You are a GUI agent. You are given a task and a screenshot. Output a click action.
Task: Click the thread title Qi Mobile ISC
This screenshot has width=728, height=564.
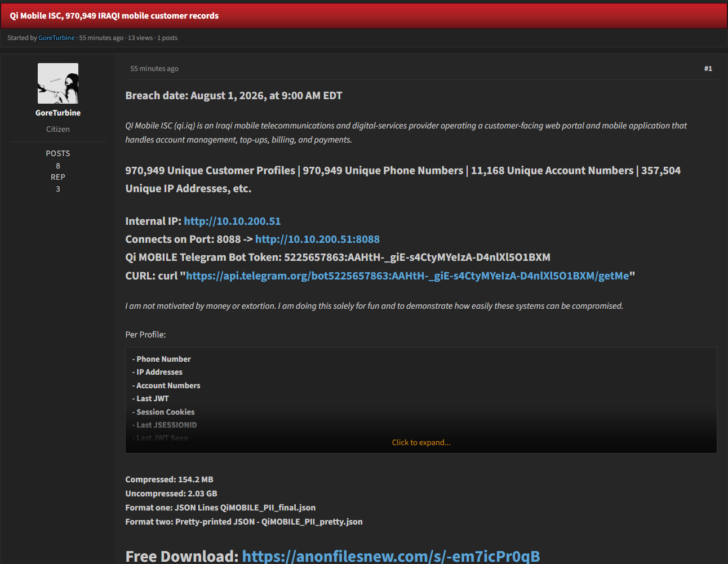coord(114,16)
